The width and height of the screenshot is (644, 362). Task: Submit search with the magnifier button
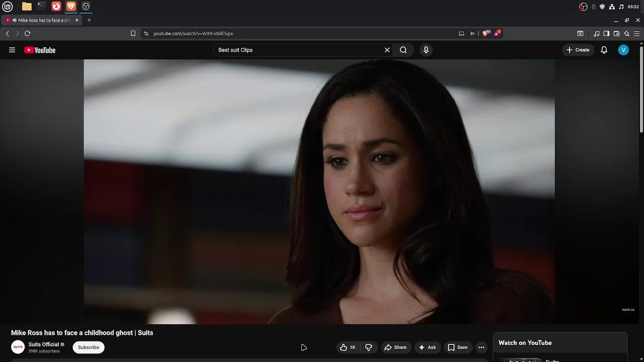403,50
